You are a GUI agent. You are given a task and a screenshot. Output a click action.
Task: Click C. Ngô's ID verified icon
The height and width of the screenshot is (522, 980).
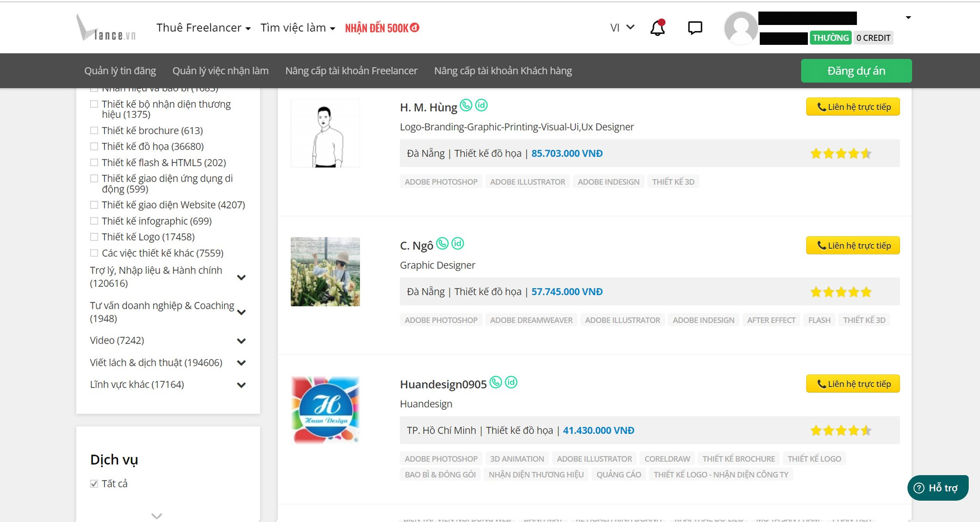click(458, 244)
